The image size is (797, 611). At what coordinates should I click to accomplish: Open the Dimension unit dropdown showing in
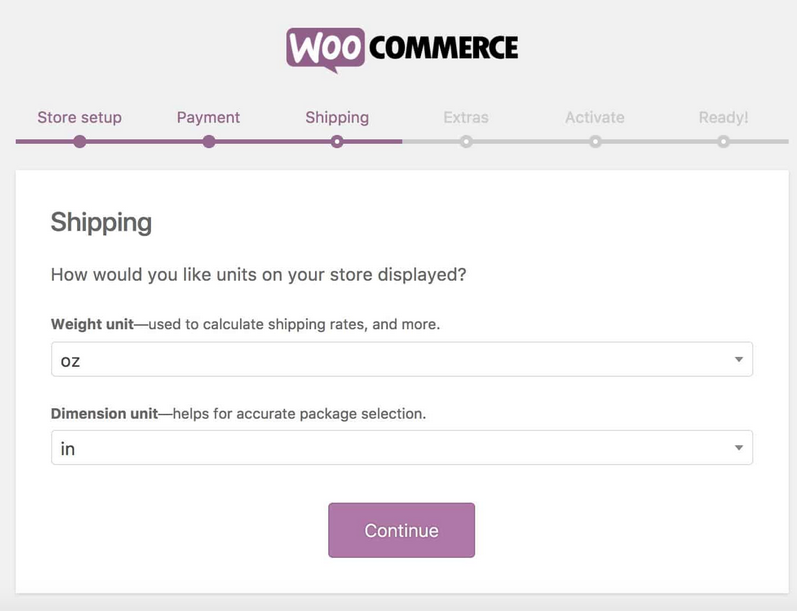tap(400, 448)
